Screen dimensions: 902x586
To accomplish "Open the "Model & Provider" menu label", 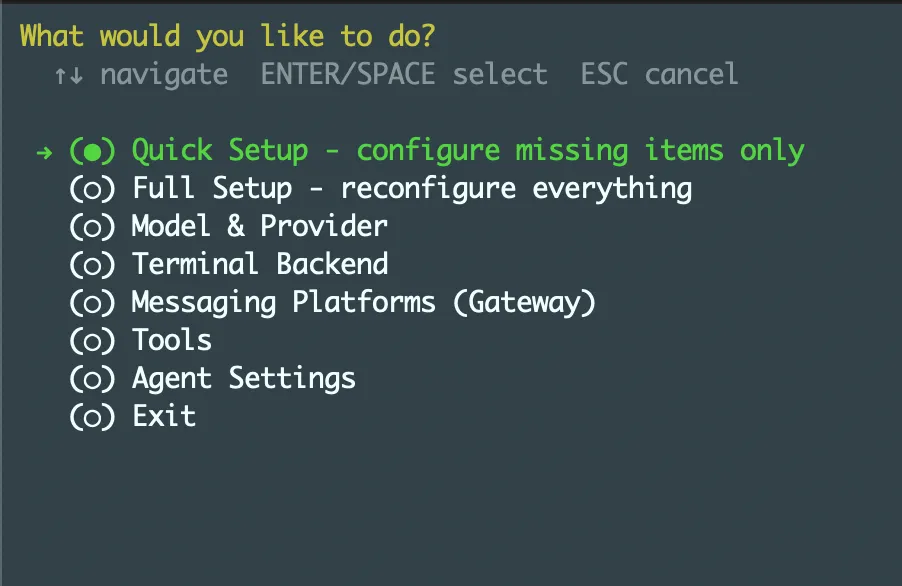I will 260,227.
